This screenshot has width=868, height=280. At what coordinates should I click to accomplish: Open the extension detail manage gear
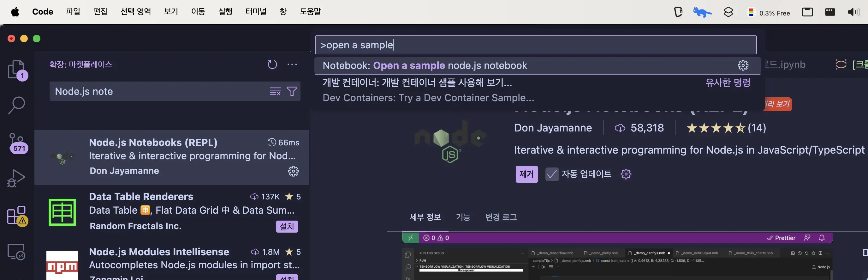click(x=626, y=174)
